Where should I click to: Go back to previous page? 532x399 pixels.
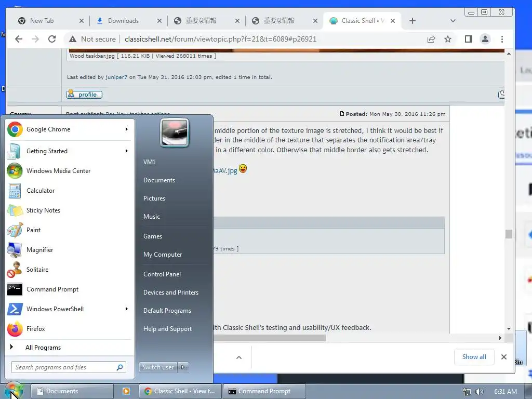tap(19, 39)
